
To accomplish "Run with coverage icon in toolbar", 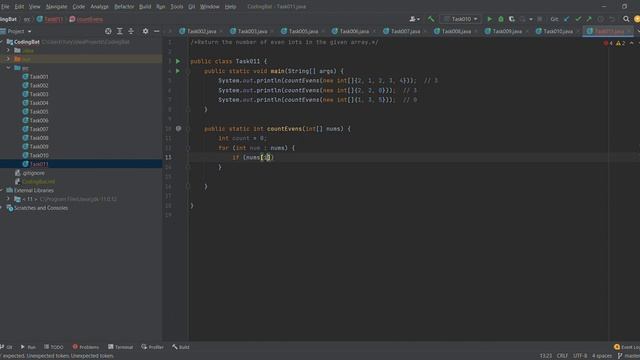I will tap(511, 19).
